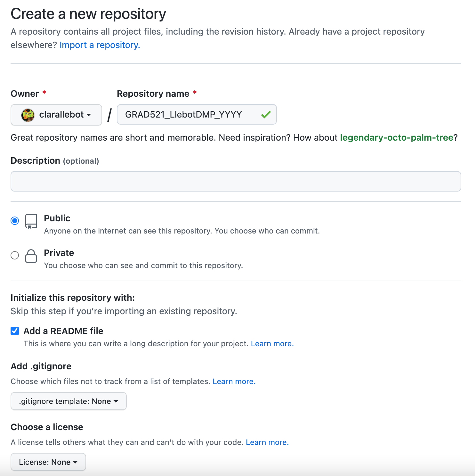Open the clarallebot owner dropdown
Viewport: 475px width, 476px height.
point(56,115)
